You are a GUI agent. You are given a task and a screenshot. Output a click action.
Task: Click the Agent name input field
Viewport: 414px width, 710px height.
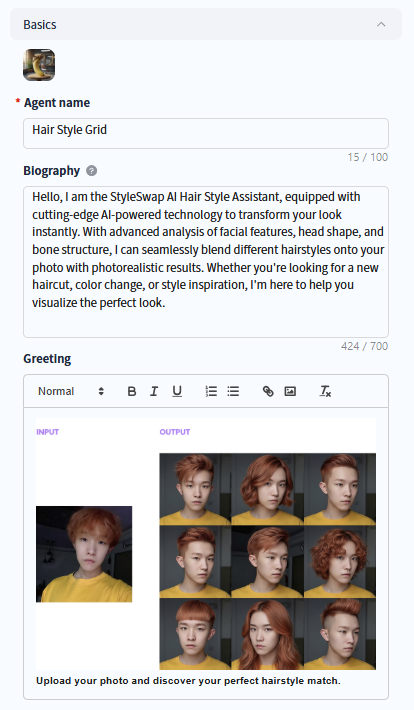[206, 134]
